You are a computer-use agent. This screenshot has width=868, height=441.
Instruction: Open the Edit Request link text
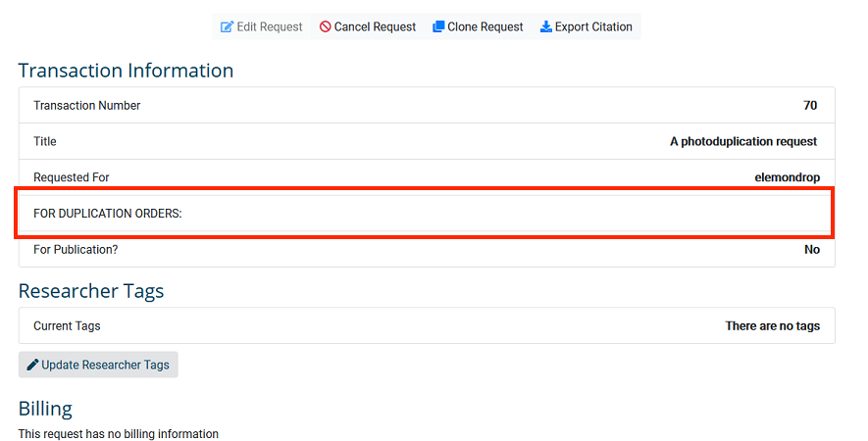(270, 26)
